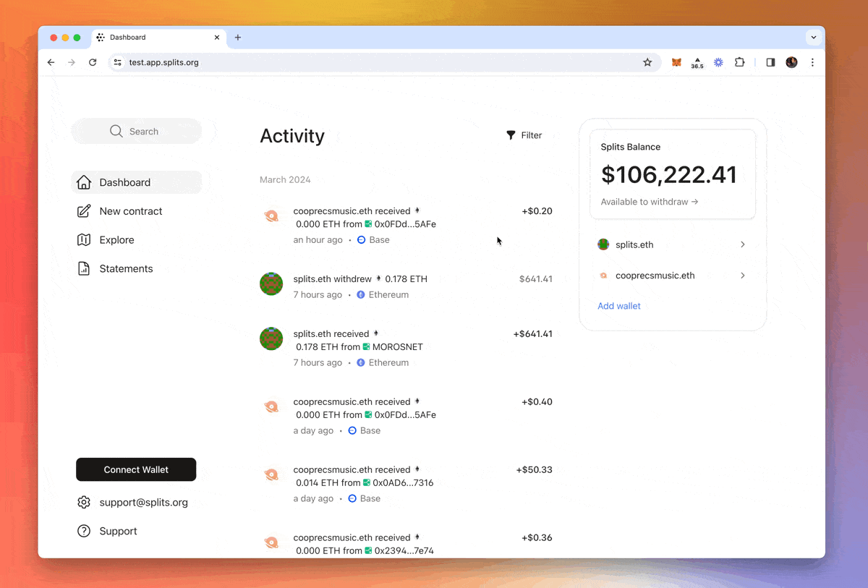
Task: Click the site information icon in address bar
Action: click(x=118, y=62)
